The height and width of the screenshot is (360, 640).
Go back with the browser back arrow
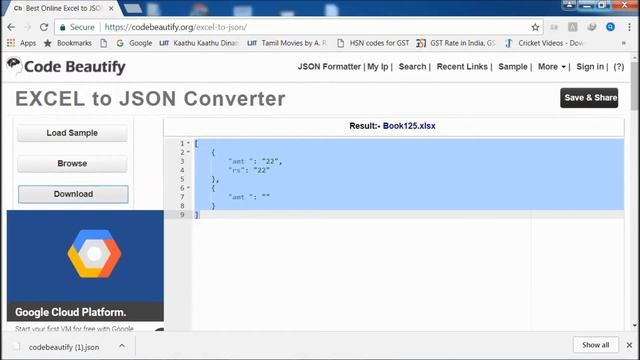[x=11, y=27]
